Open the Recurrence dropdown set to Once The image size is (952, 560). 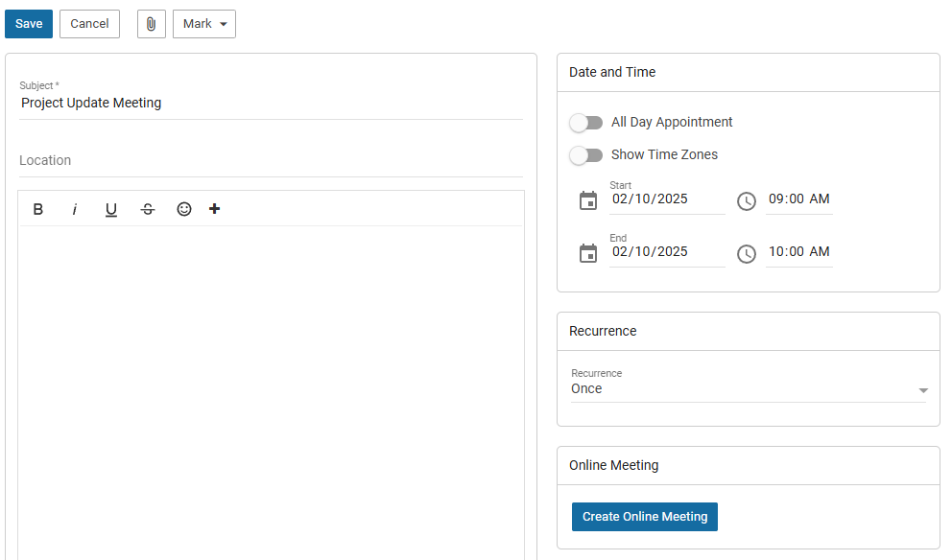748,389
